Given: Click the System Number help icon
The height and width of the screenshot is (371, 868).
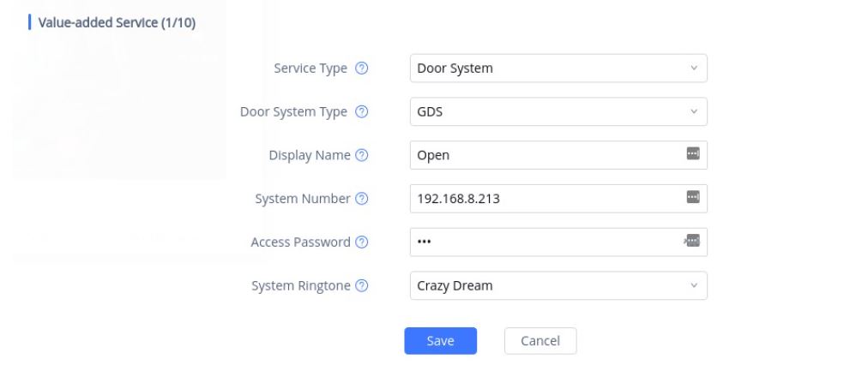Looking at the screenshot, I should pos(361,199).
